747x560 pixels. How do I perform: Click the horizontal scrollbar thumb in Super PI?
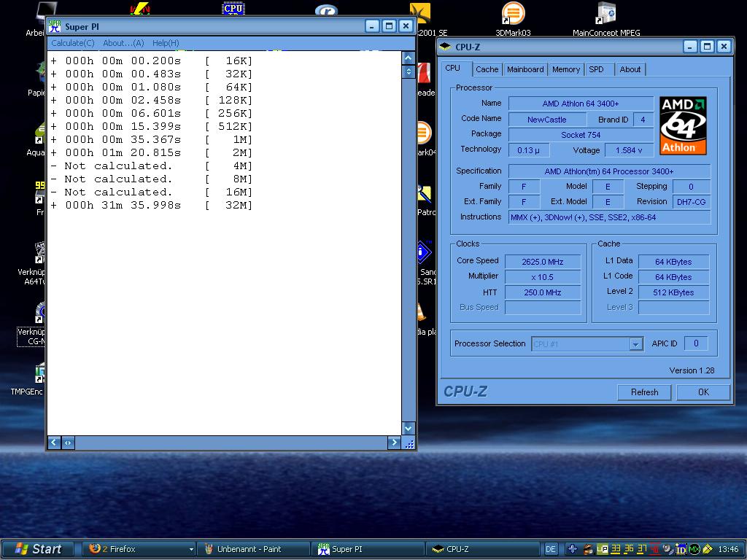(68, 443)
